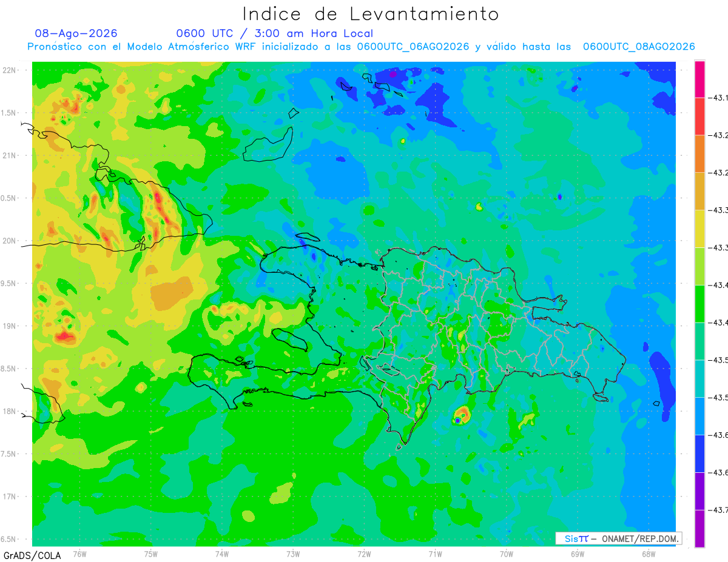Click the '71W' longitude label
This screenshot has height=562, width=728.
tap(435, 554)
